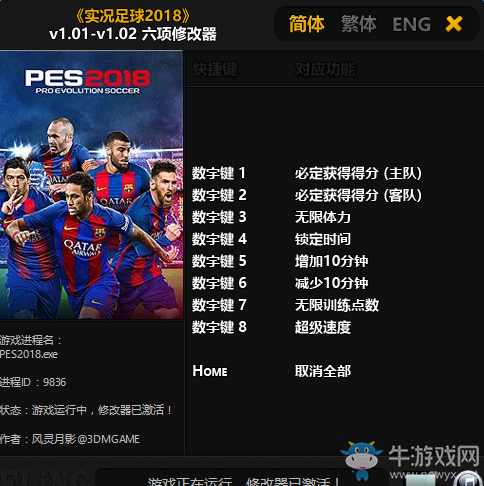Toggle 超级速度 cheat

323,327
